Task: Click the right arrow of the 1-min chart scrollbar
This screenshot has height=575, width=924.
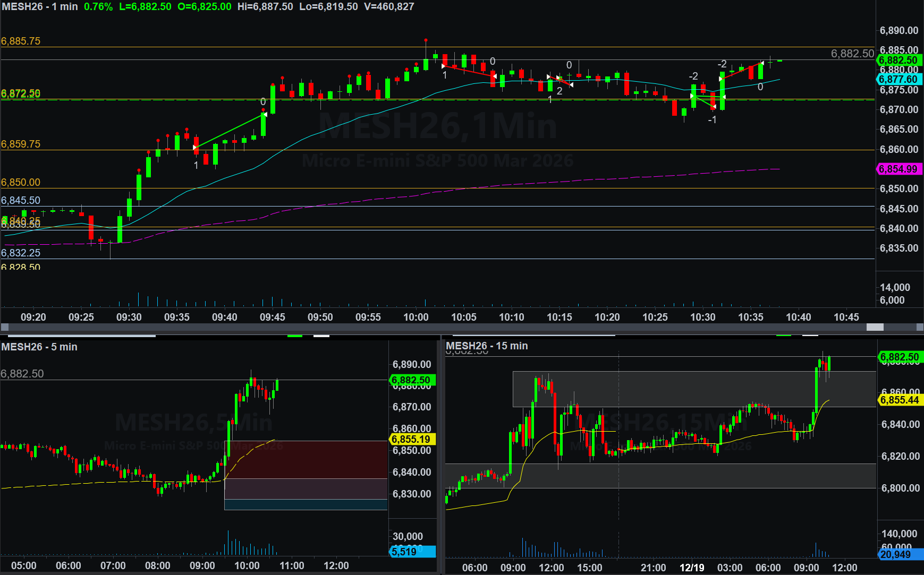Action: [x=919, y=328]
